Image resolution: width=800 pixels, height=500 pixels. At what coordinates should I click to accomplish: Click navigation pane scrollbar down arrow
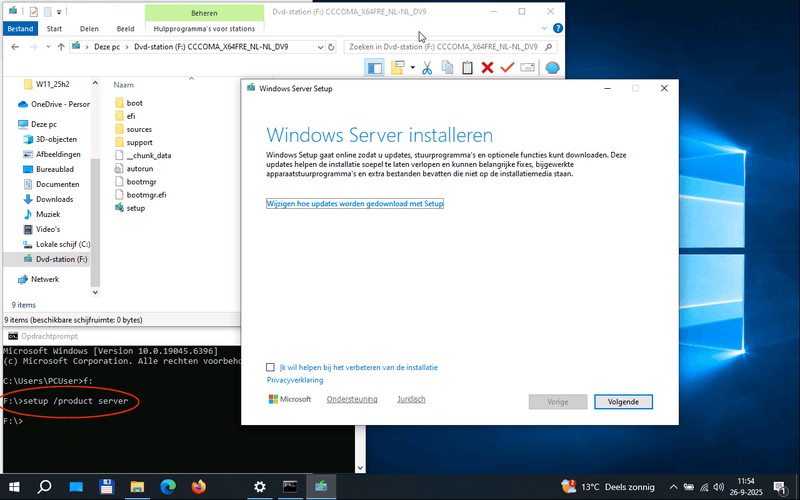tap(95, 292)
